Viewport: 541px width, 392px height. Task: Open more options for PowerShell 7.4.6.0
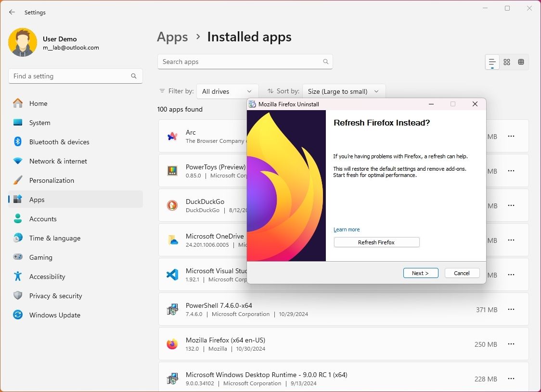511,310
